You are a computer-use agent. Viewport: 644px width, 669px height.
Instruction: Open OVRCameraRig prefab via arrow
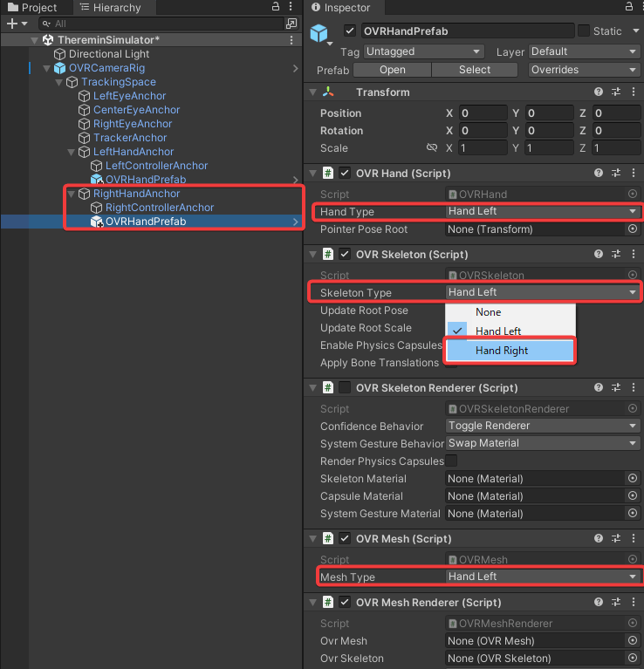point(295,68)
